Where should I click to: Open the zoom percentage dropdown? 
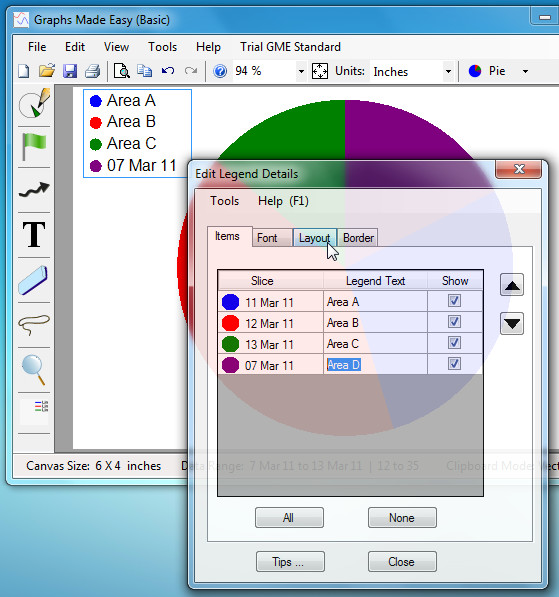301,71
